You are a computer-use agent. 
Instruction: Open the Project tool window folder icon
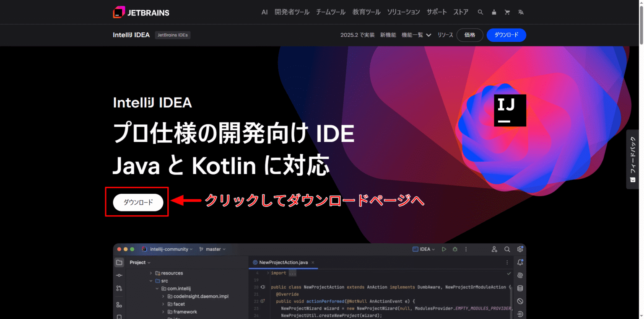119,262
